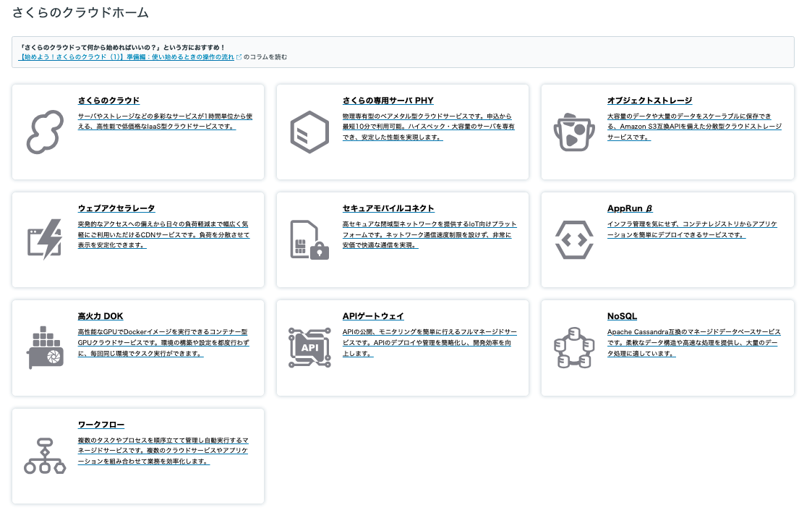Click the ウェブアクセラレータ lightning bolt icon
The image size is (812, 531).
[x=45, y=239]
